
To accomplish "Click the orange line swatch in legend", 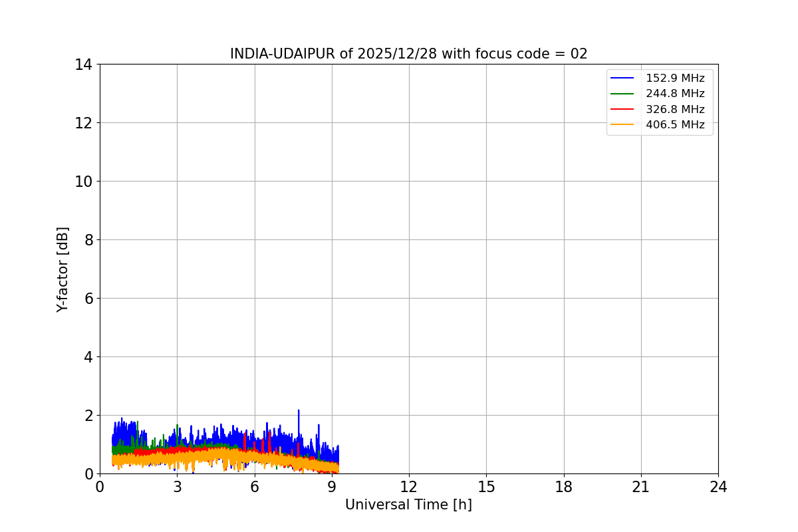I will [x=623, y=125].
